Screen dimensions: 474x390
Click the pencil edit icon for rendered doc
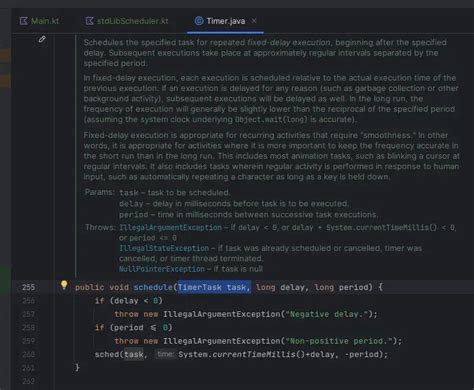42,39
